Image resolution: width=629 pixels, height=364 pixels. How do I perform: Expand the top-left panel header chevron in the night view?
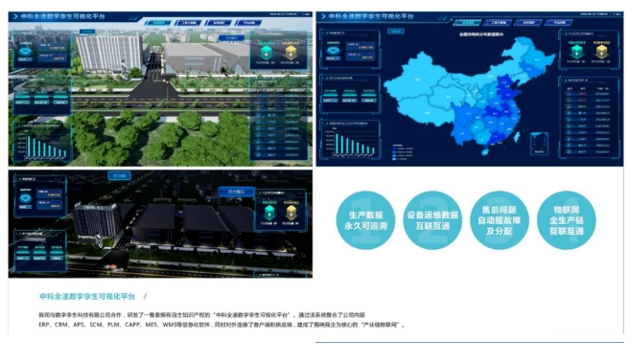(x=20, y=179)
